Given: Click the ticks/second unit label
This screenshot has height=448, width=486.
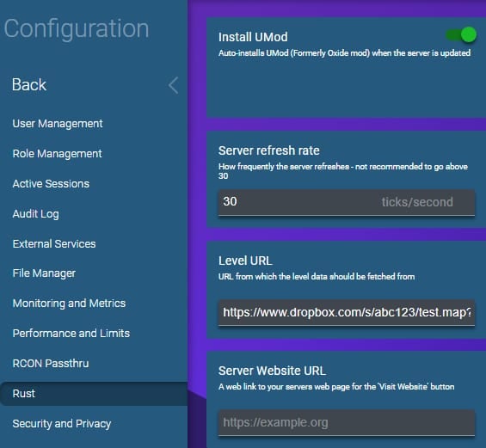Looking at the screenshot, I should coord(417,202).
